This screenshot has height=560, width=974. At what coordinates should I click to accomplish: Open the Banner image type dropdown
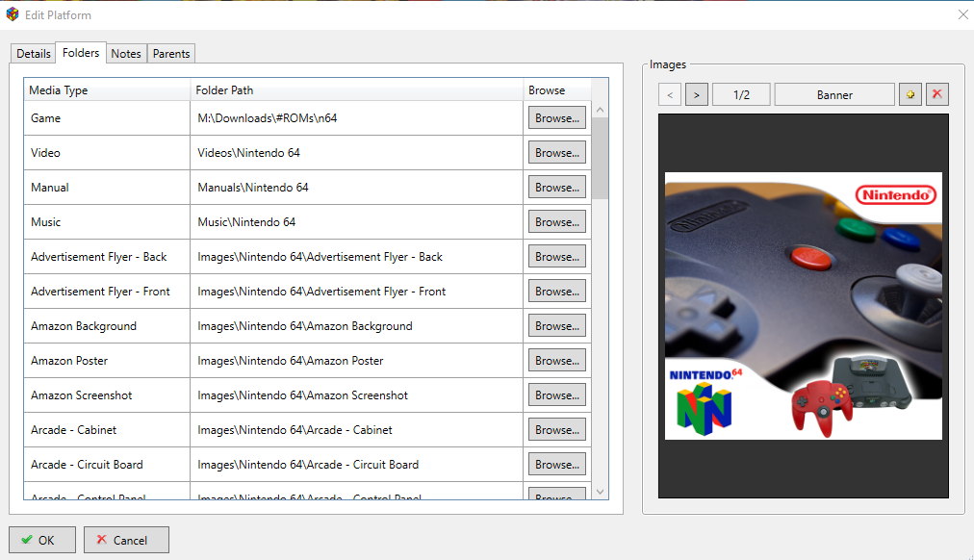coord(834,94)
